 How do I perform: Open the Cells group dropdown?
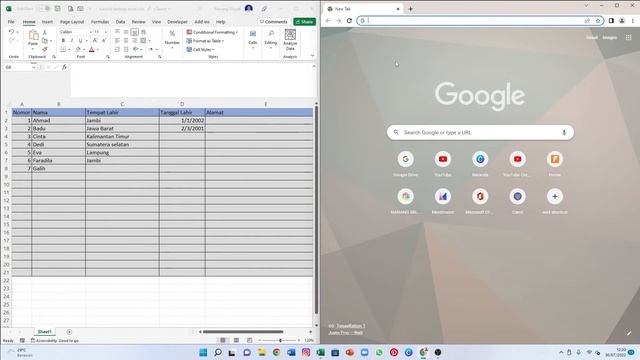(x=253, y=40)
